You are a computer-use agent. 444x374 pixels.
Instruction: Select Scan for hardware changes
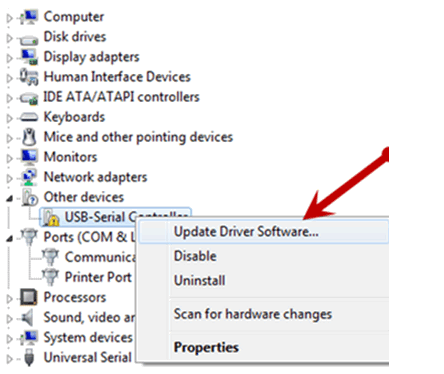(x=253, y=314)
